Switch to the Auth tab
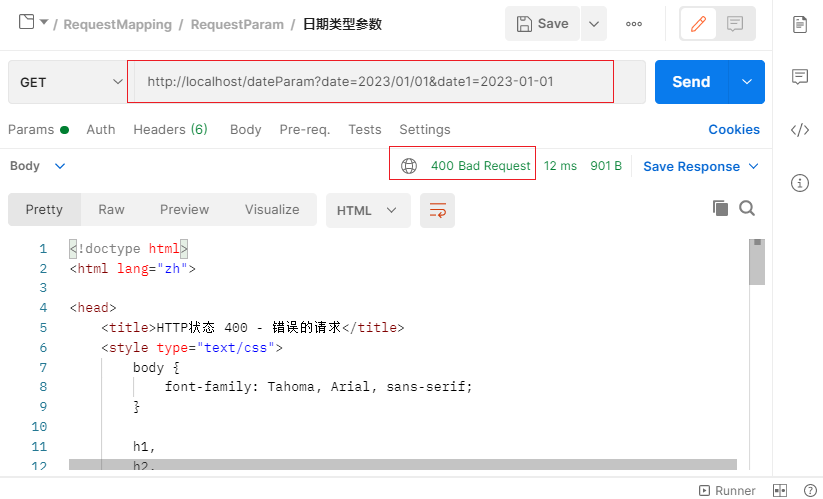This screenshot has height=499, width=823. coord(101,130)
